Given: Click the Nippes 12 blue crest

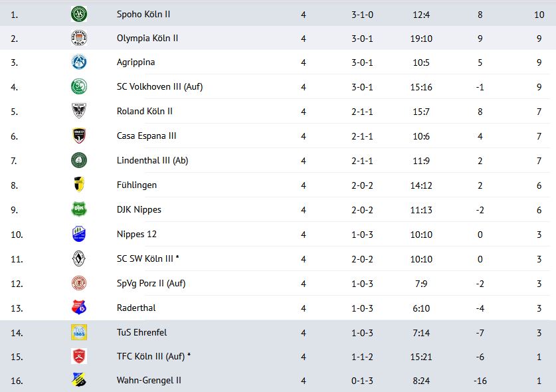Looking at the screenshot, I should [79, 235].
